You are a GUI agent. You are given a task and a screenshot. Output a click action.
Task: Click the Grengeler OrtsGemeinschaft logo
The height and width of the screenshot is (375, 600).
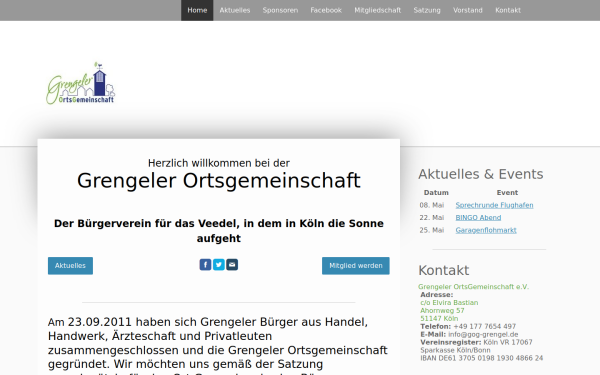coord(81,83)
